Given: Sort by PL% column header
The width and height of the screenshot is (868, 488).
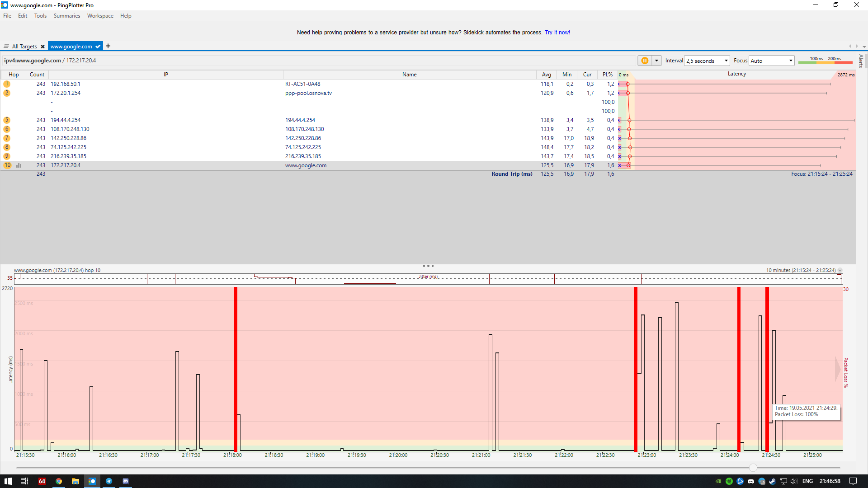Looking at the screenshot, I should 607,75.
